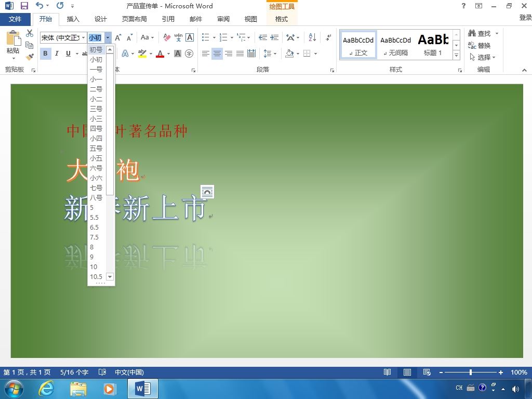Adjust the zoom slider handle

471,372
